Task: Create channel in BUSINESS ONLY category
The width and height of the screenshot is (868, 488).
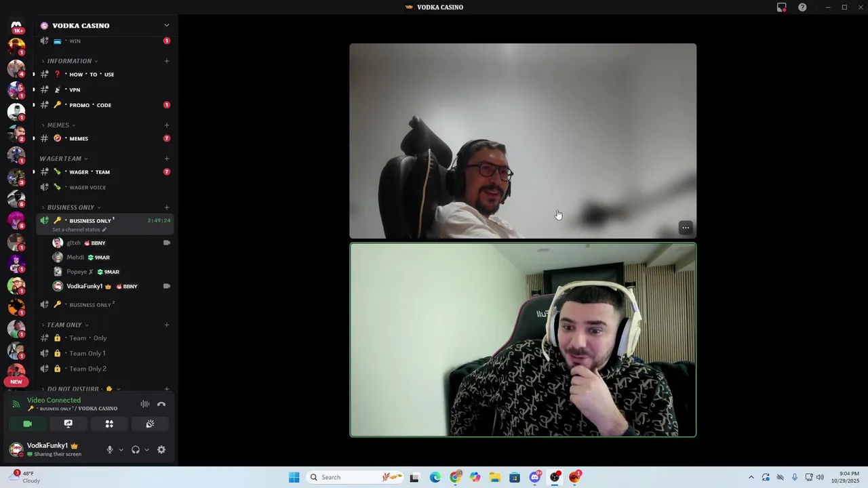Action: click(167, 207)
